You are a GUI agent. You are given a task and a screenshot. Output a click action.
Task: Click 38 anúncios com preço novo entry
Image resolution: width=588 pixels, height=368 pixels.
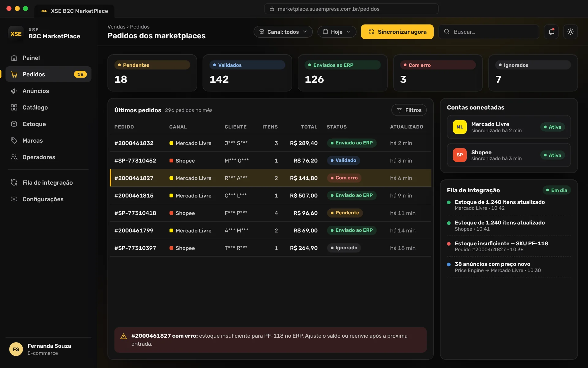pos(509,267)
